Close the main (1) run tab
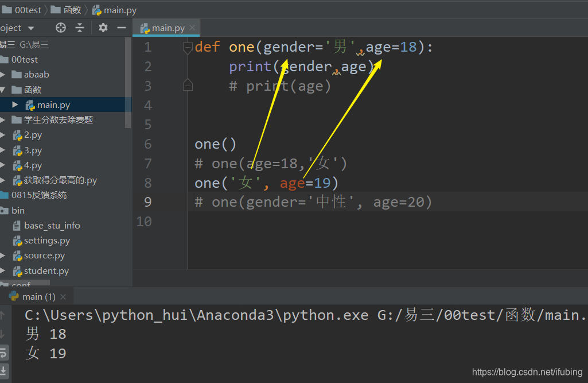Viewport: 588px width, 383px height. pos(63,297)
